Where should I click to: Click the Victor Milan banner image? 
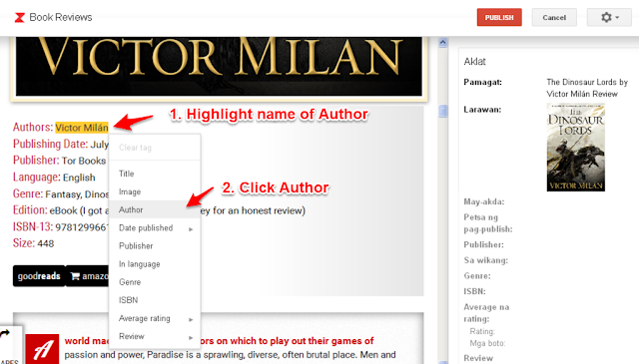click(x=219, y=67)
